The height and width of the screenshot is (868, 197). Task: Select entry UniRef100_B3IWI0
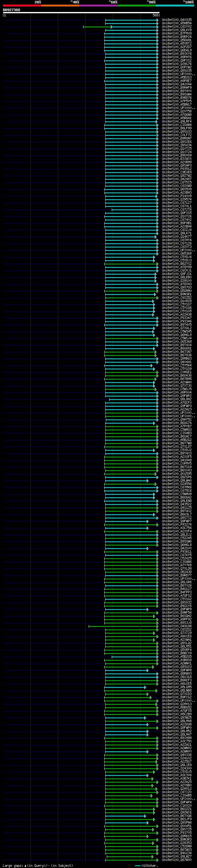(177, 159)
